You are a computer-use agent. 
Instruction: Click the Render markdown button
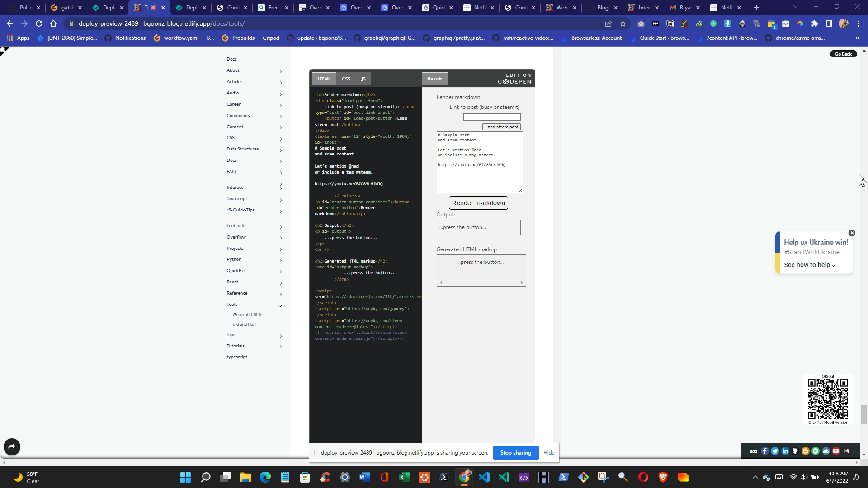[x=478, y=203]
